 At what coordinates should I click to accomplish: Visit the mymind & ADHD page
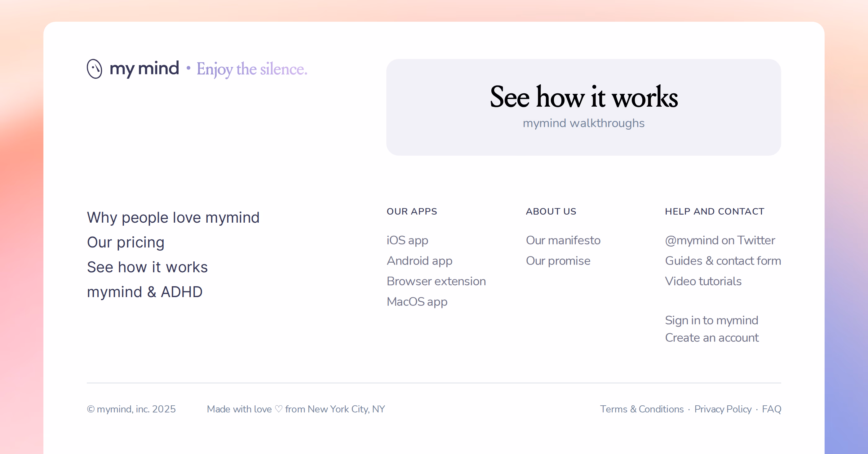(x=144, y=292)
